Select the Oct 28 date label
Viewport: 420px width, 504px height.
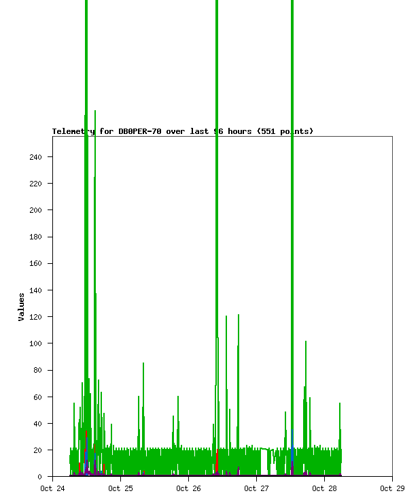(324, 488)
